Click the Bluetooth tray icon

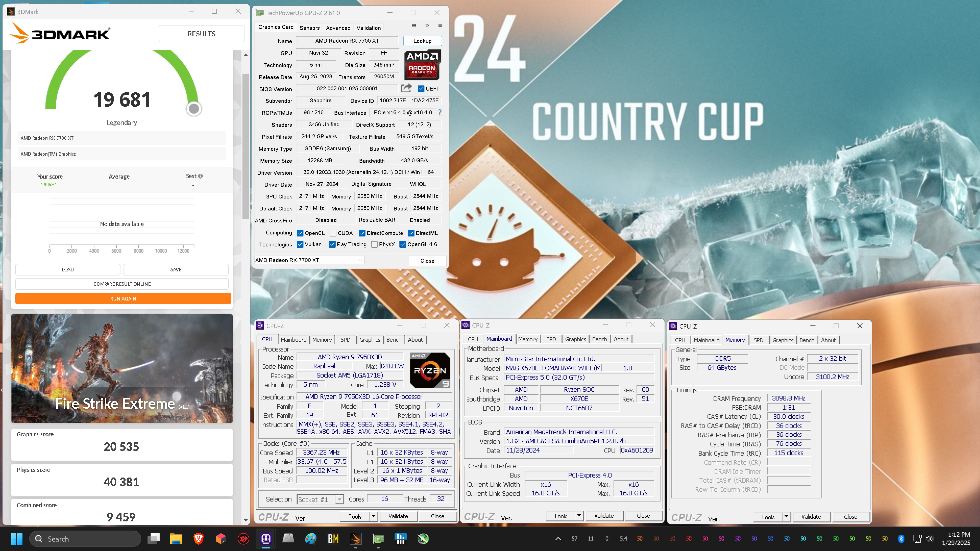(901, 539)
